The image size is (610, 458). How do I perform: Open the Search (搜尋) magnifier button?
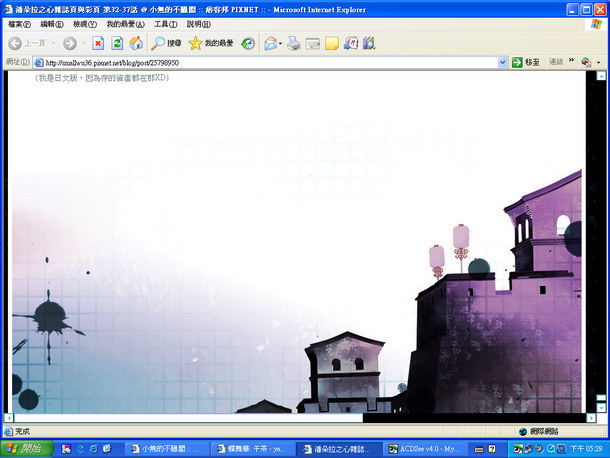(x=167, y=43)
